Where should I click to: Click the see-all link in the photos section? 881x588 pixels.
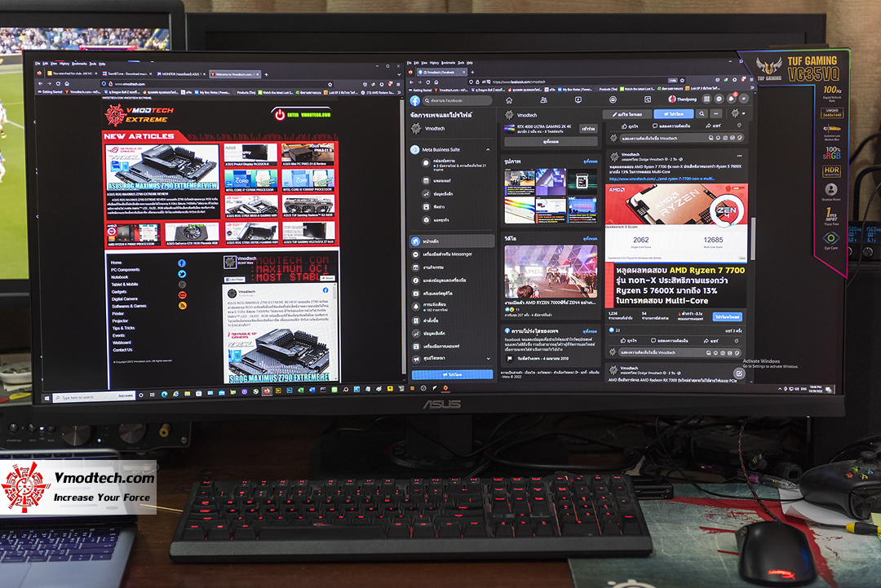[x=590, y=161]
